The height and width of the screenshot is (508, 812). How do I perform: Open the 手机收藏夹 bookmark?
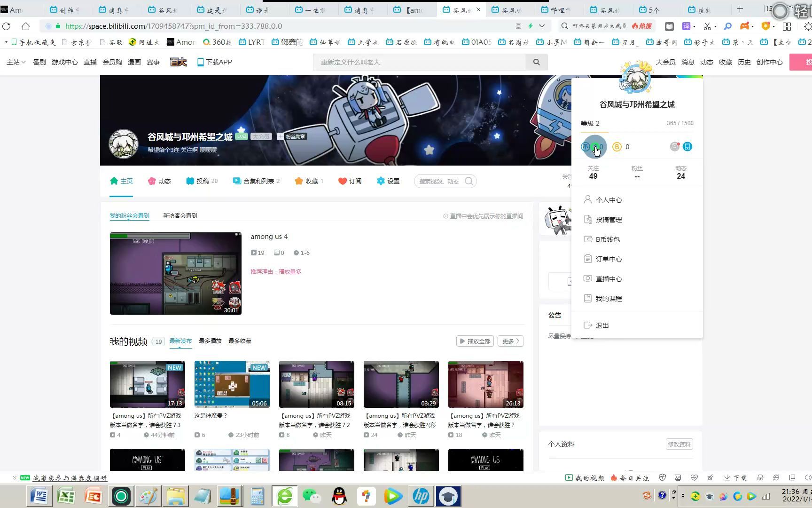click(x=33, y=42)
